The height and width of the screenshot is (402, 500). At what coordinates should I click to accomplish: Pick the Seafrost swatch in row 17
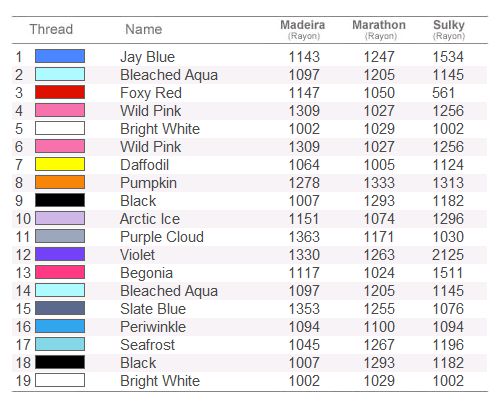coord(60,344)
